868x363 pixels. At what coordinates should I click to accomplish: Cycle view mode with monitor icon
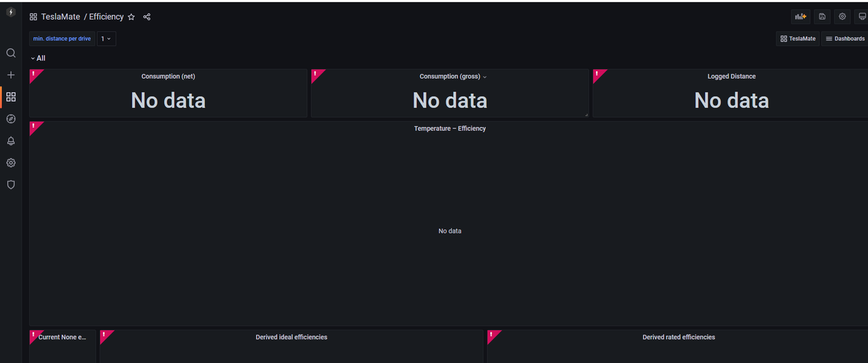click(861, 17)
